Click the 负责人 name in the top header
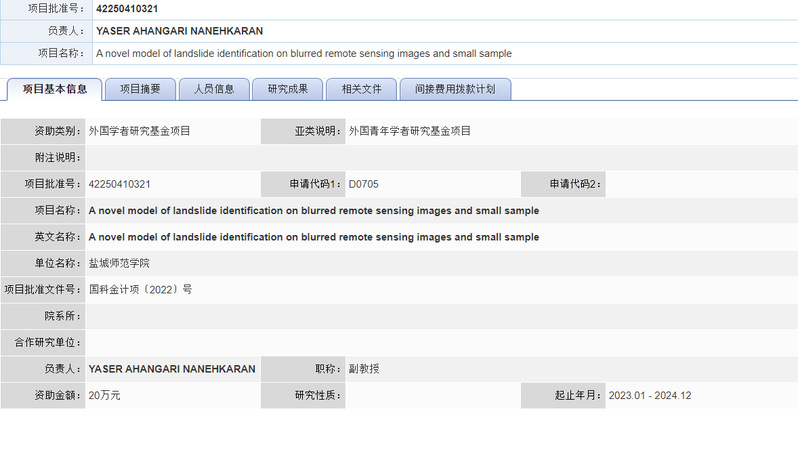The width and height of the screenshot is (798, 461). click(x=179, y=31)
